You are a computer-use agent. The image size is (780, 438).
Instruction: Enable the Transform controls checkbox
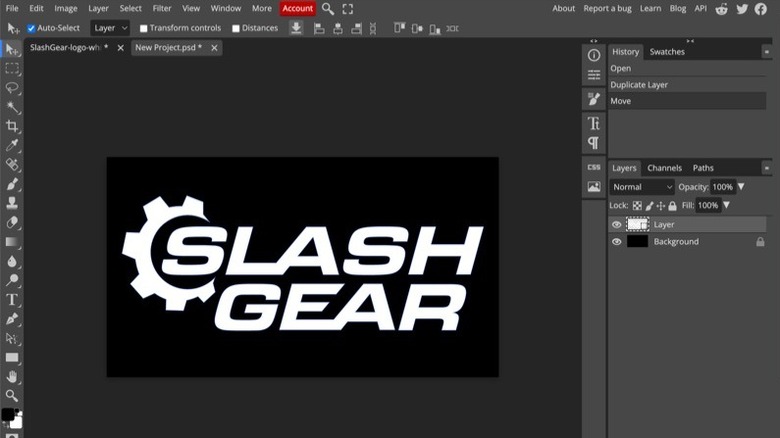click(x=144, y=28)
